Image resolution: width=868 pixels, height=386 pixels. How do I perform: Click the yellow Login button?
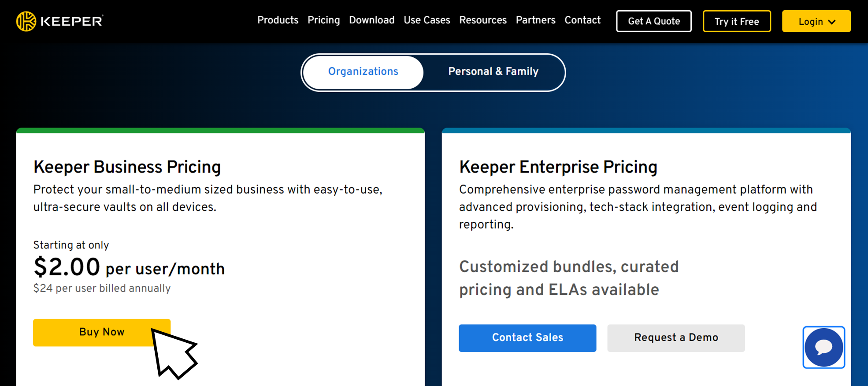[816, 21]
